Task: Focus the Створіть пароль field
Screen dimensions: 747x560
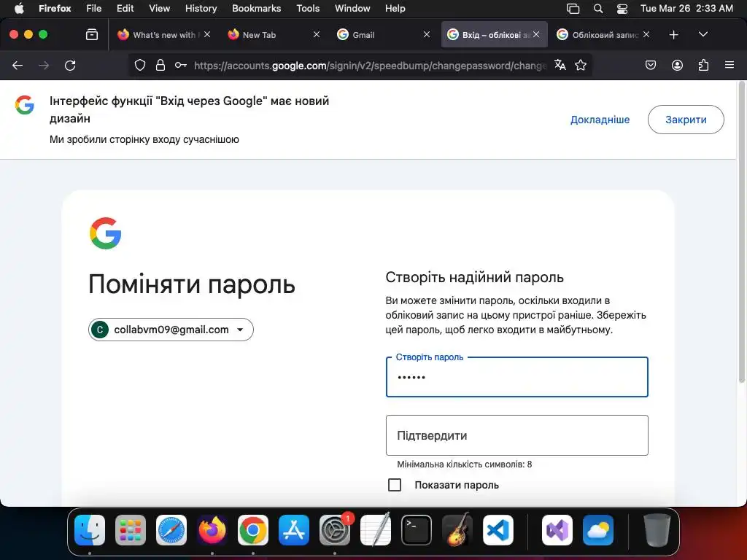Action: pos(517,377)
